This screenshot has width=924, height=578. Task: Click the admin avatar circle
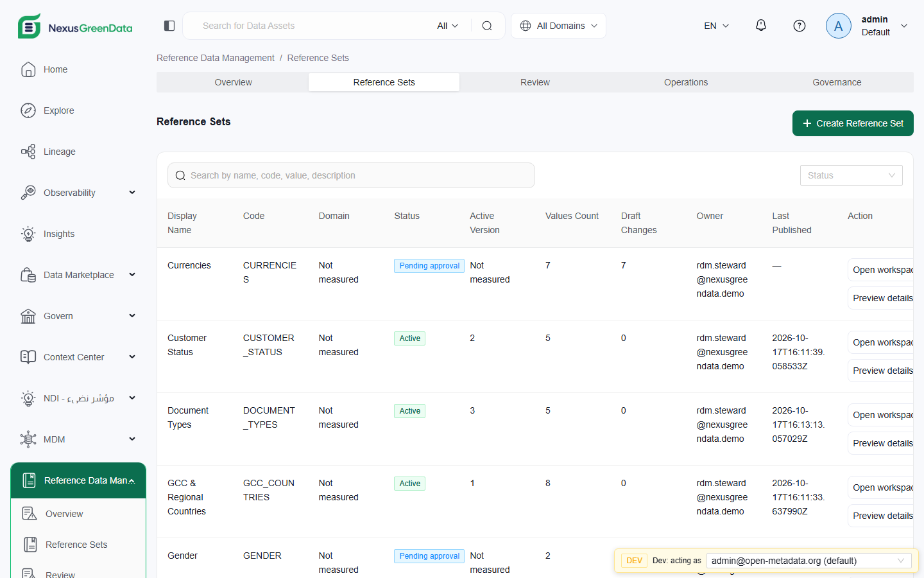tap(839, 26)
